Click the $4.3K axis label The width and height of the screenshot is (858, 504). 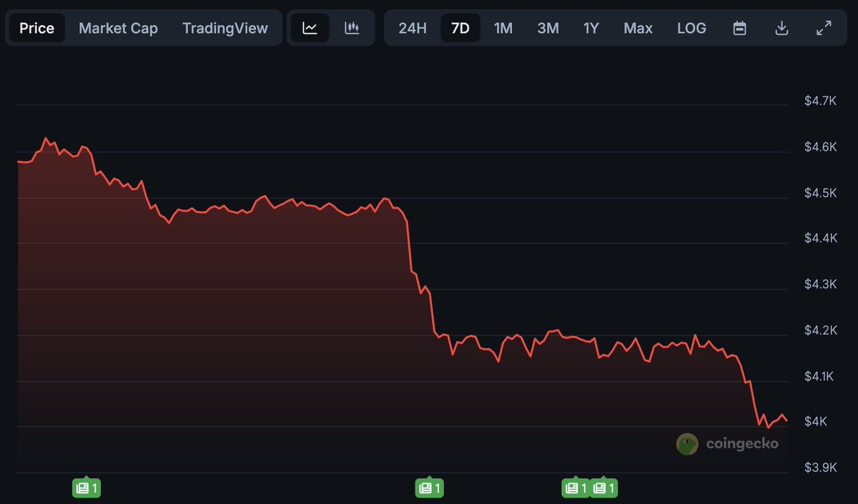(x=819, y=285)
